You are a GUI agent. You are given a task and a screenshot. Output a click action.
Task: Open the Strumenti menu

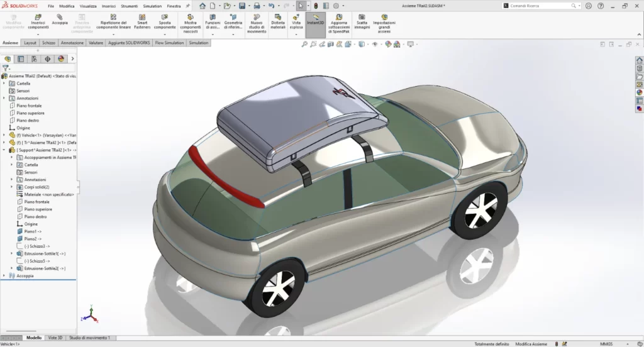[x=129, y=6]
